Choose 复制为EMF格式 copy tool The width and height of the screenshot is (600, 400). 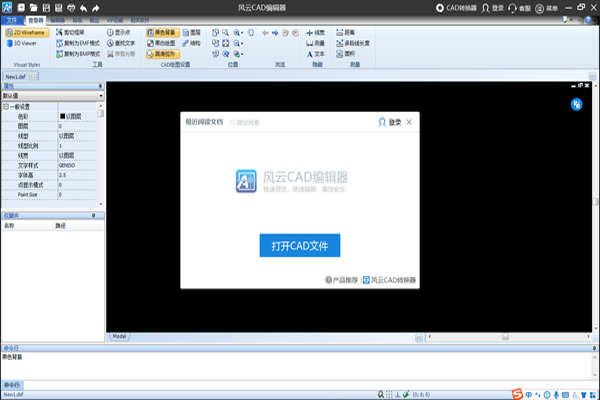[78, 43]
